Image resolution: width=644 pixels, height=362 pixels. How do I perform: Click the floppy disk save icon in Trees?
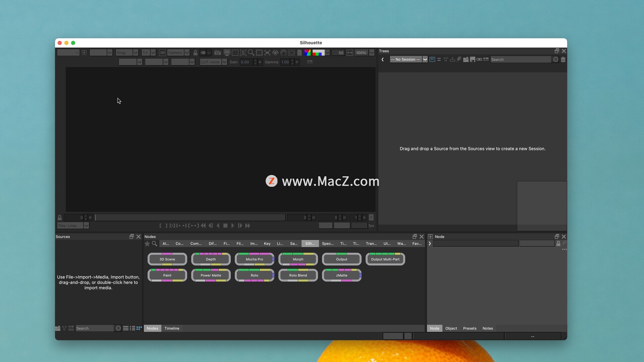pos(472,59)
